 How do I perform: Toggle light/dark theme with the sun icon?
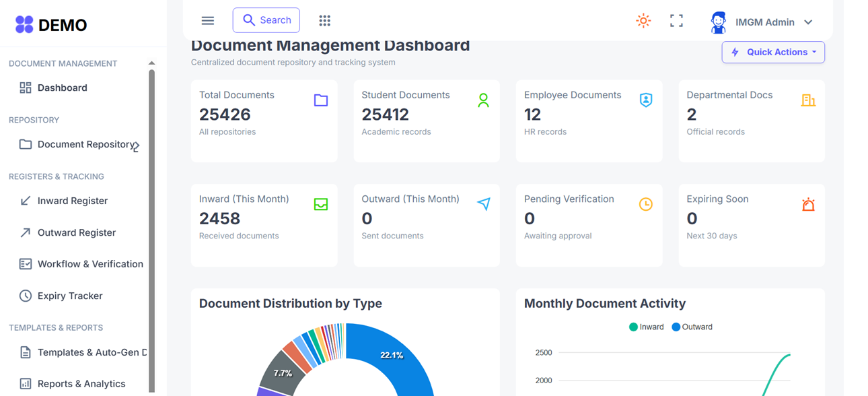[x=643, y=20]
